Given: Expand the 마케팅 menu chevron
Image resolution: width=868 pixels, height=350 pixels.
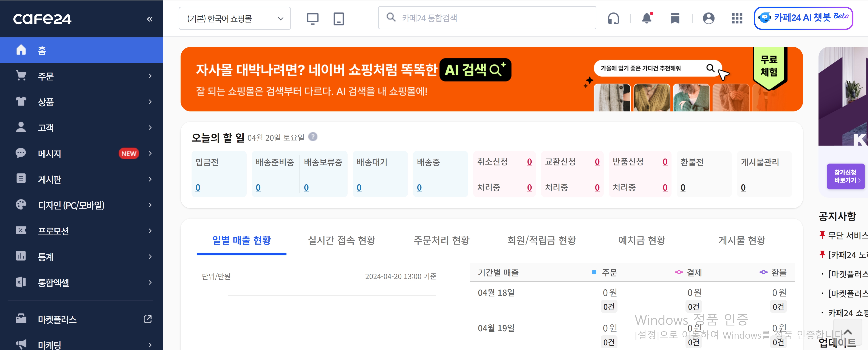Looking at the screenshot, I should pos(150,345).
